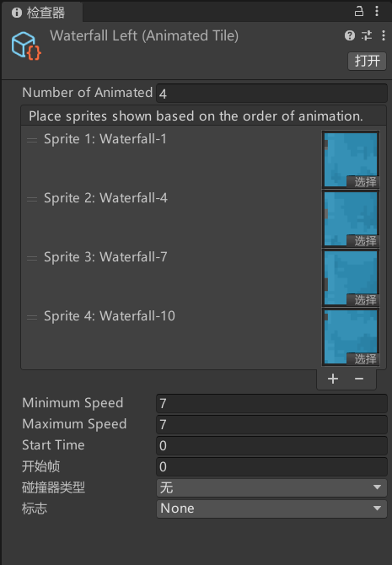Grab the Sprite 1 reorder handle
The width and height of the screenshot is (392, 565).
click(x=32, y=140)
